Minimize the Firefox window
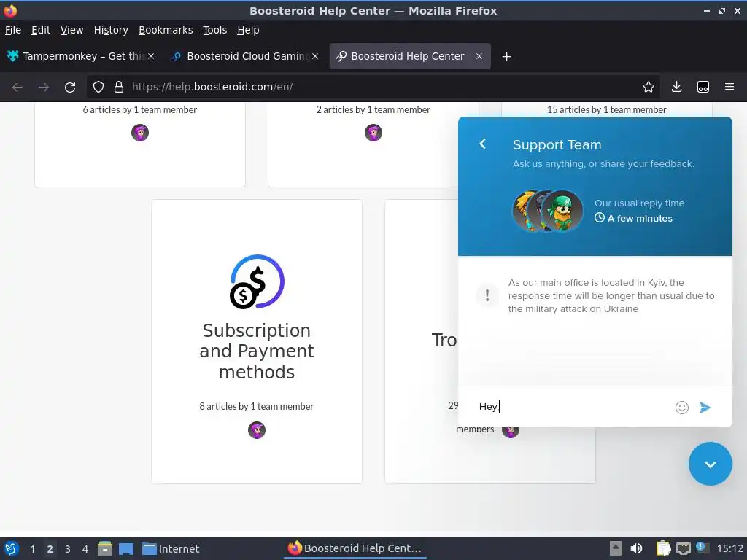Image resolution: width=747 pixels, height=560 pixels. 706,10
